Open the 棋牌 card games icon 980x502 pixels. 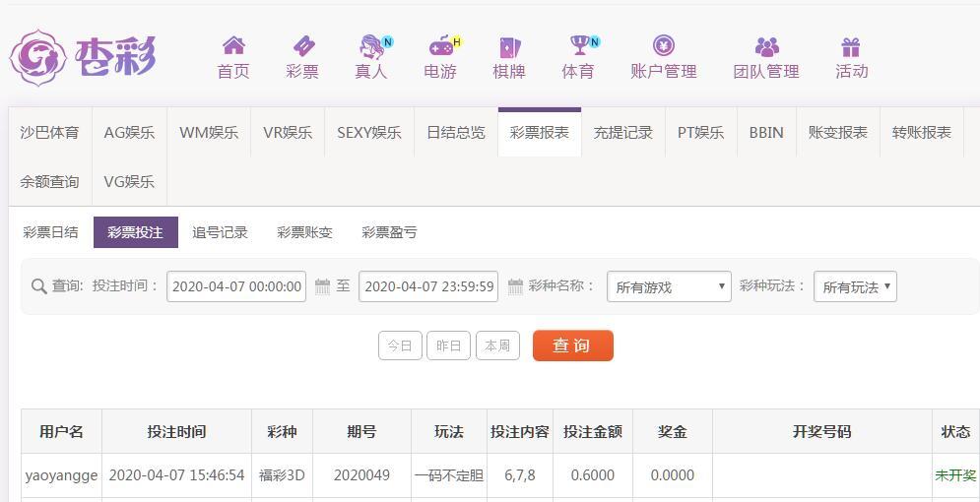509,47
